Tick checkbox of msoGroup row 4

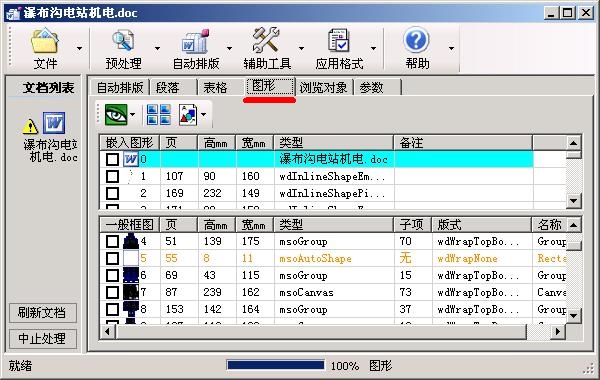tap(112, 241)
